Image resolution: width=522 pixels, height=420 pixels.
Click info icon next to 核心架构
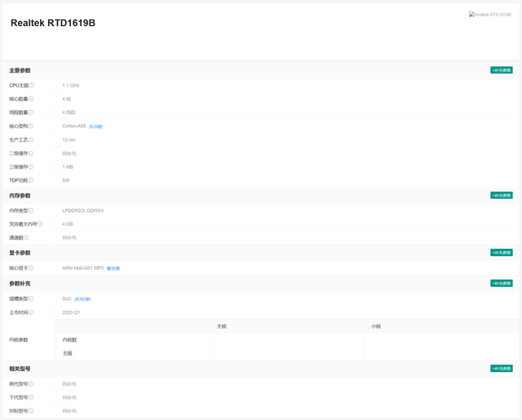click(x=31, y=126)
